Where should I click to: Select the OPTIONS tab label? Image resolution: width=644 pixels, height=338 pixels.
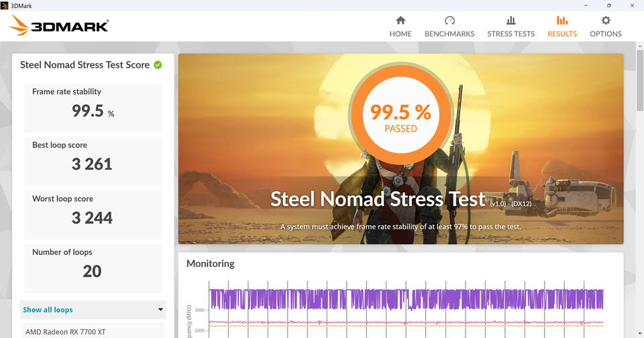click(x=605, y=34)
